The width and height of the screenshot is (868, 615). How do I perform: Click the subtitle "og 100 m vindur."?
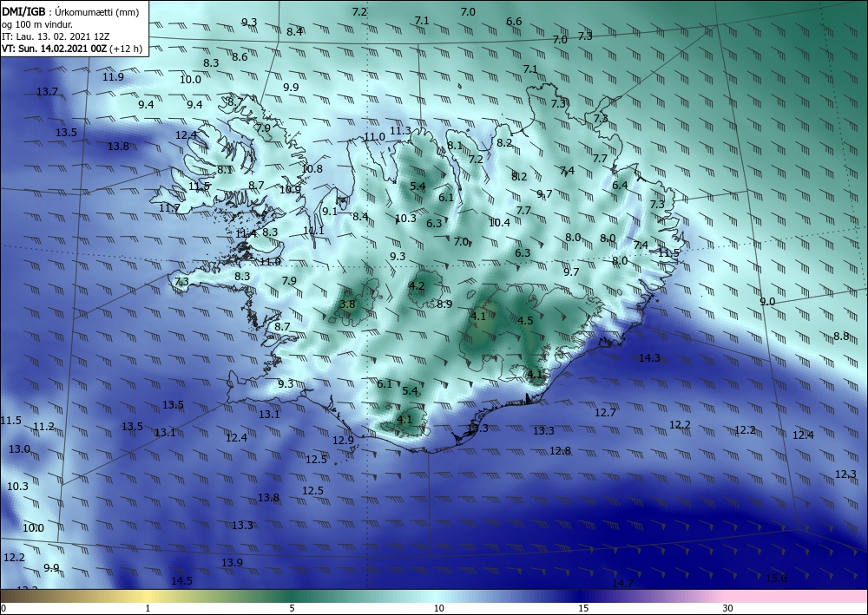pyautogui.click(x=37, y=24)
